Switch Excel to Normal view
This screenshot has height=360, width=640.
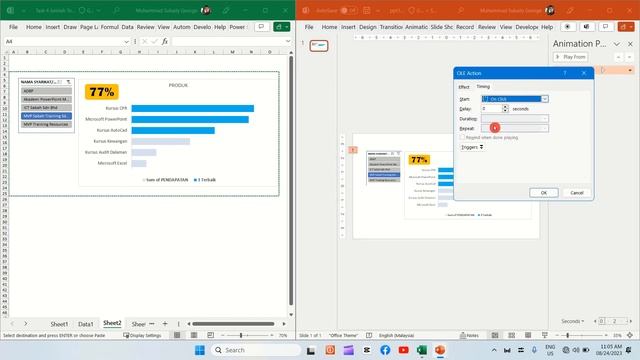(x=177, y=335)
